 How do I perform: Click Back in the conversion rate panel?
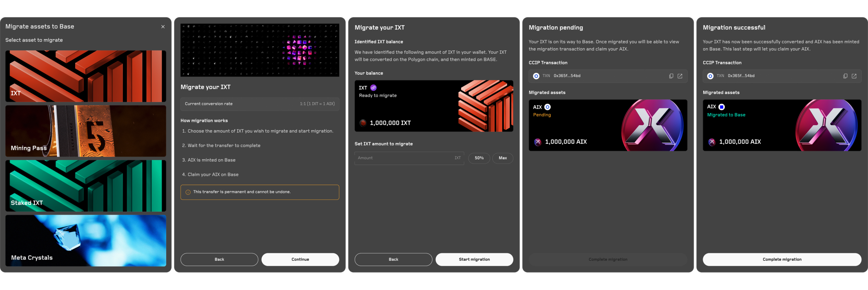tap(219, 259)
